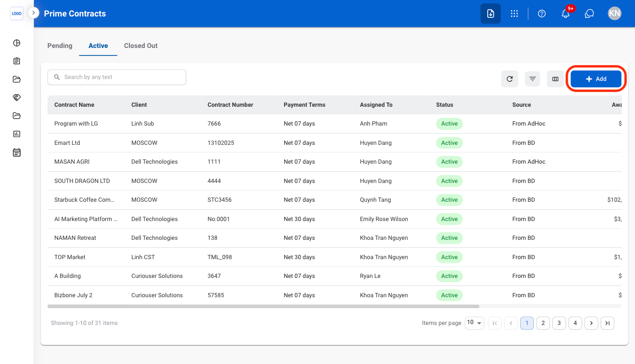Switch to the Closed Out tab
The height and width of the screenshot is (364, 635).
pyautogui.click(x=141, y=46)
